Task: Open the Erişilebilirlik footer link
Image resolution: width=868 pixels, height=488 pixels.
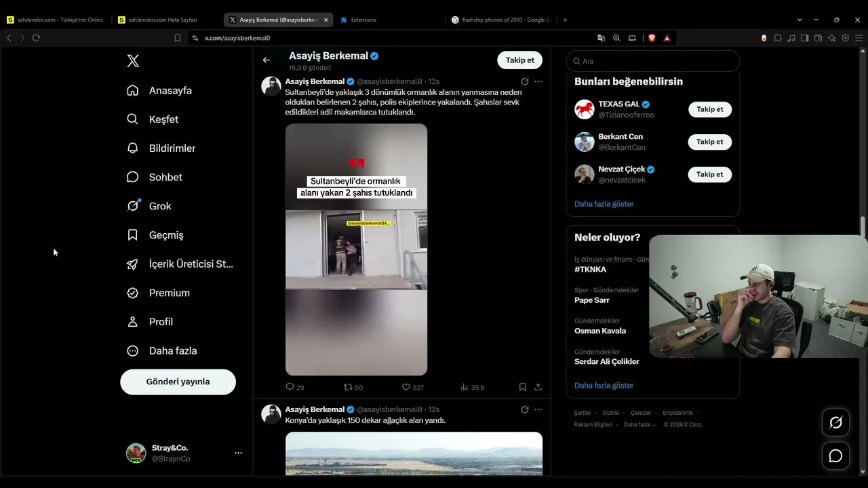Action: tap(678, 413)
